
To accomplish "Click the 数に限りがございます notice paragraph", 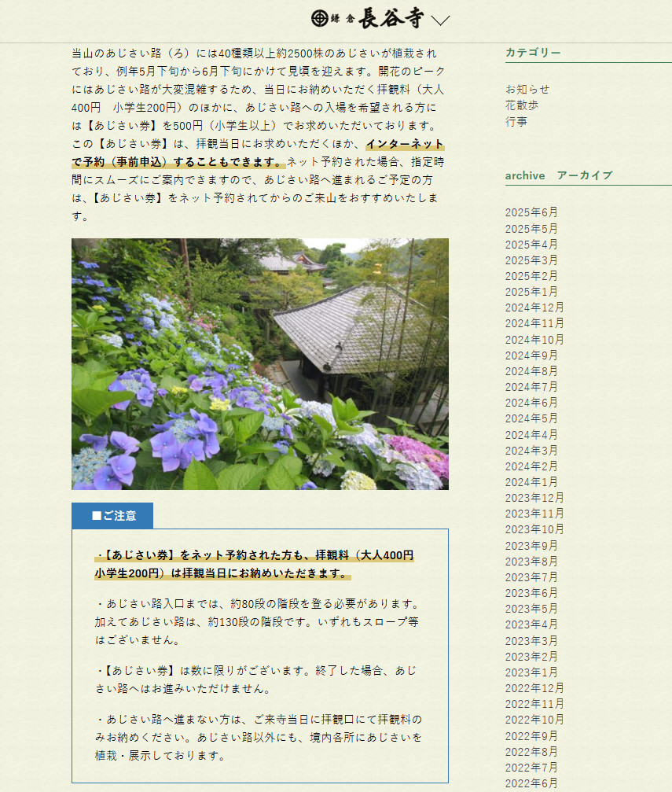I will click(x=255, y=680).
